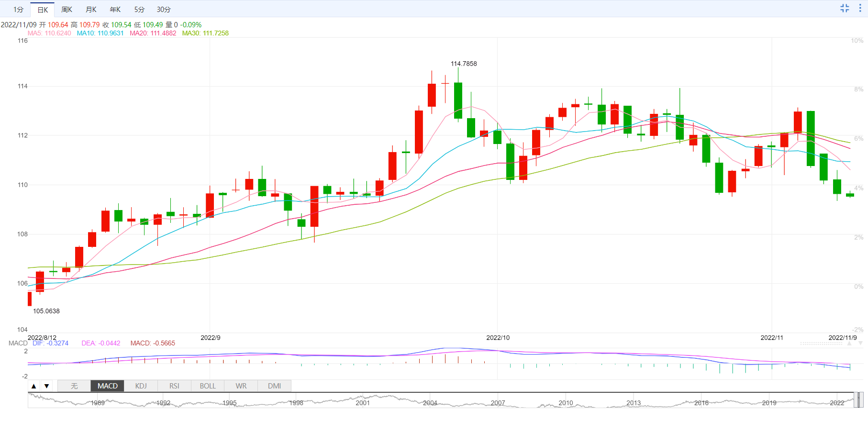The width and height of the screenshot is (868, 421).
Task: Exit fullscreen with the collapse icon
Action: 845,8
